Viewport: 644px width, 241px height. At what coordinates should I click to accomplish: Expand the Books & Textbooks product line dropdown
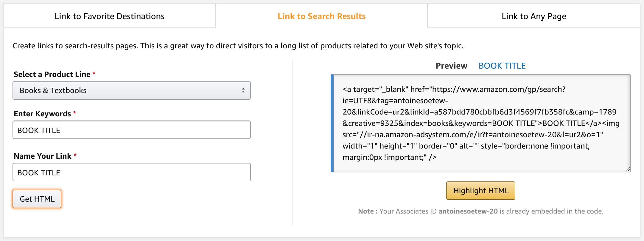[132, 90]
